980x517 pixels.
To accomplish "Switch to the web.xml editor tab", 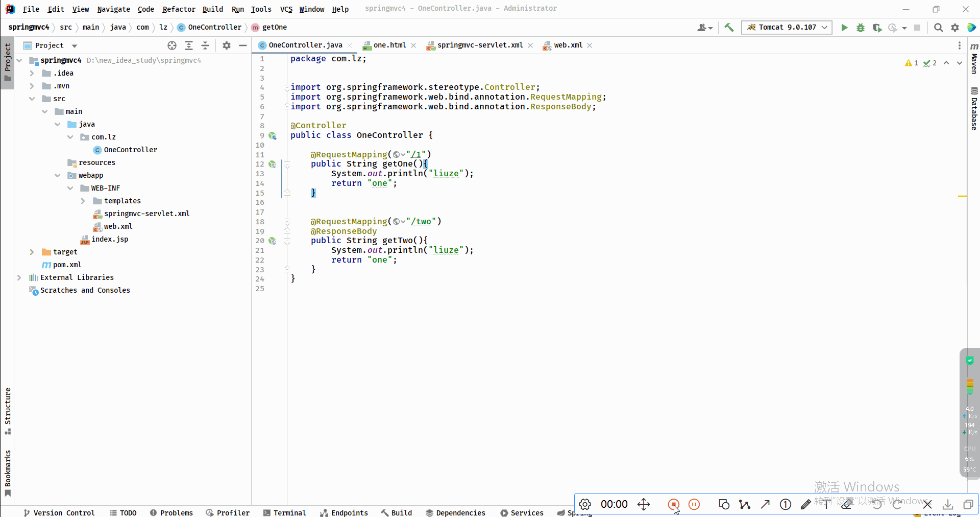I will pos(568,45).
